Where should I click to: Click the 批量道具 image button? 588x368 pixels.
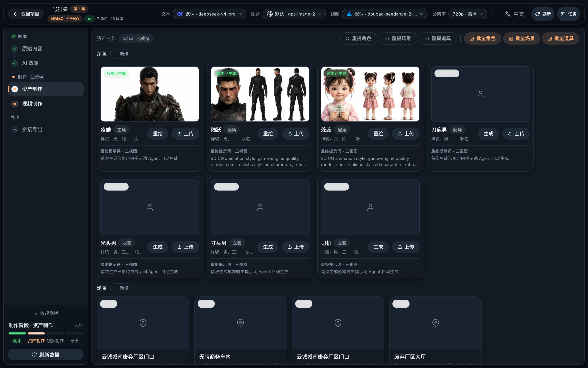pos(561,38)
